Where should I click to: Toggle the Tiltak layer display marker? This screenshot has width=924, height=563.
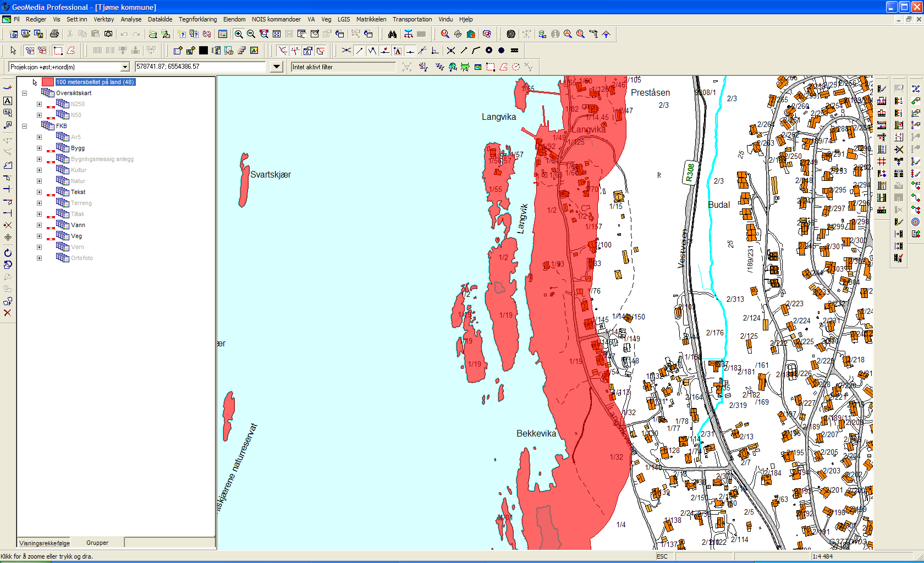point(51,217)
